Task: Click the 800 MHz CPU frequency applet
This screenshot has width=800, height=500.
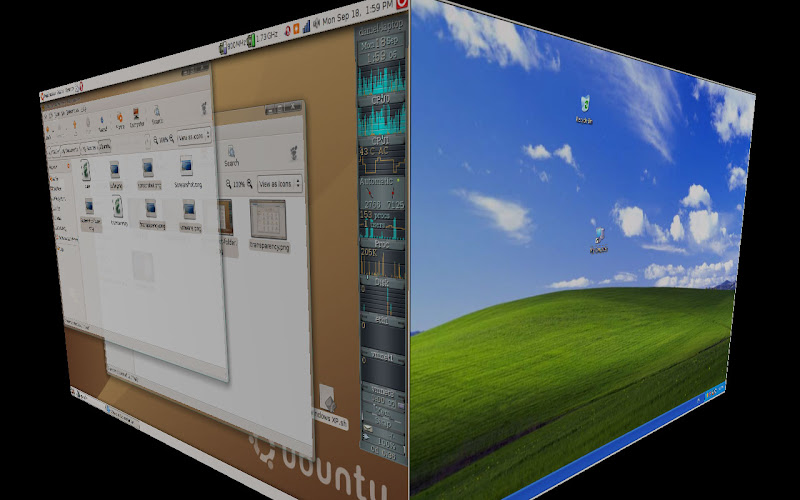Action: coord(232,45)
